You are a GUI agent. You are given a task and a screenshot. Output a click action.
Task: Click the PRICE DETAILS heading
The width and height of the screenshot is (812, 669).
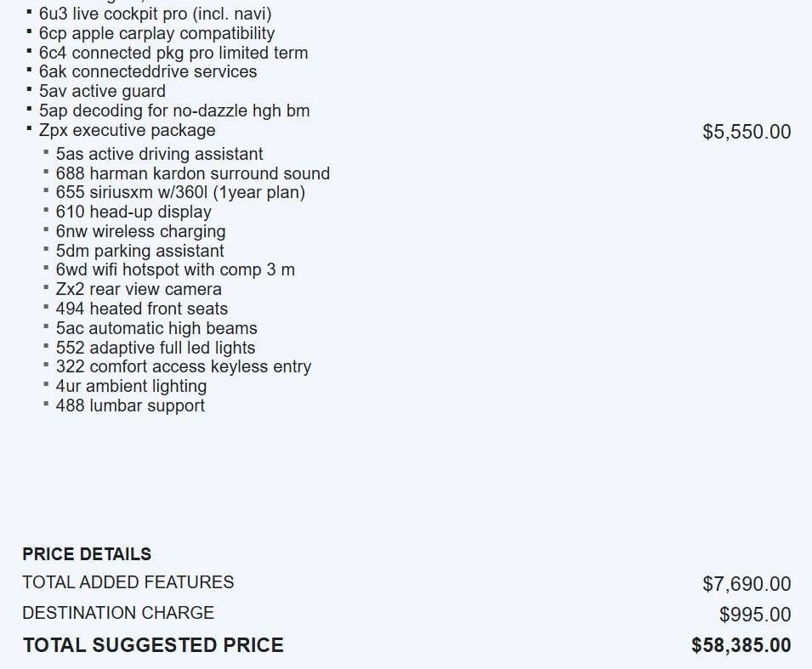pyautogui.click(x=87, y=554)
